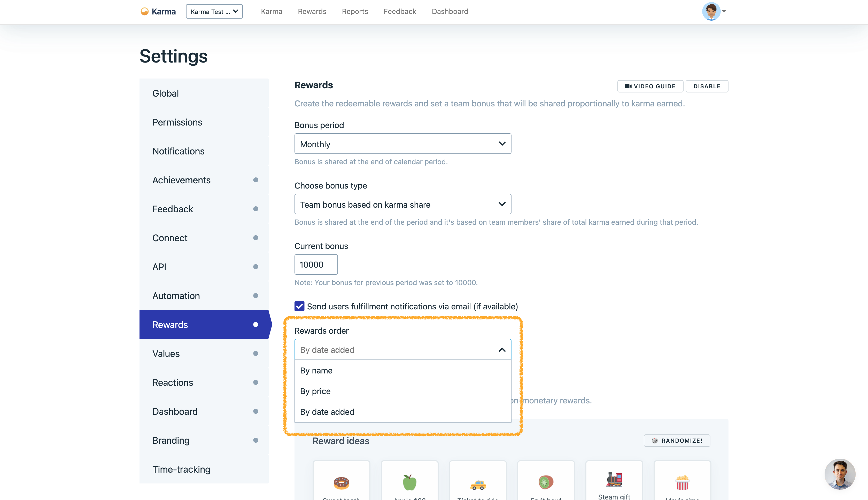The width and height of the screenshot is (868, 500).
Task: Select the Steam gift train icon
Action: click(x=614, y=479)
